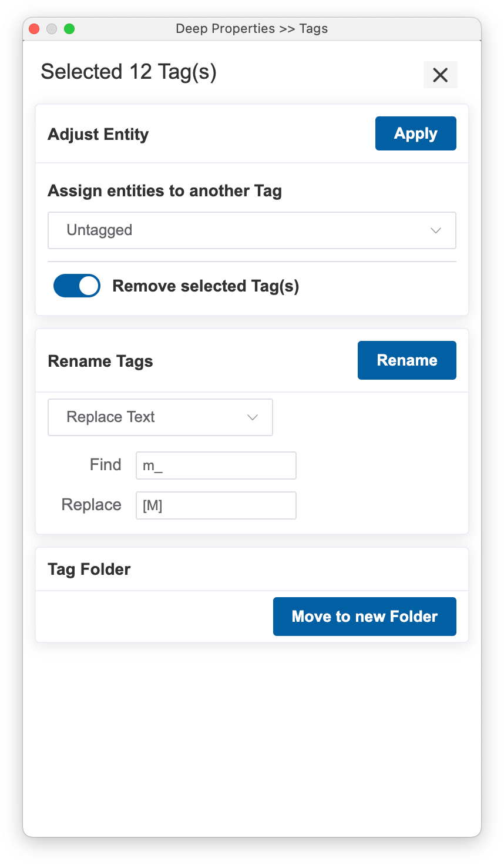The image size is (504, 864).
Task: Expand the tag assignment dropdown list
Action: click(x=252, y=230)
